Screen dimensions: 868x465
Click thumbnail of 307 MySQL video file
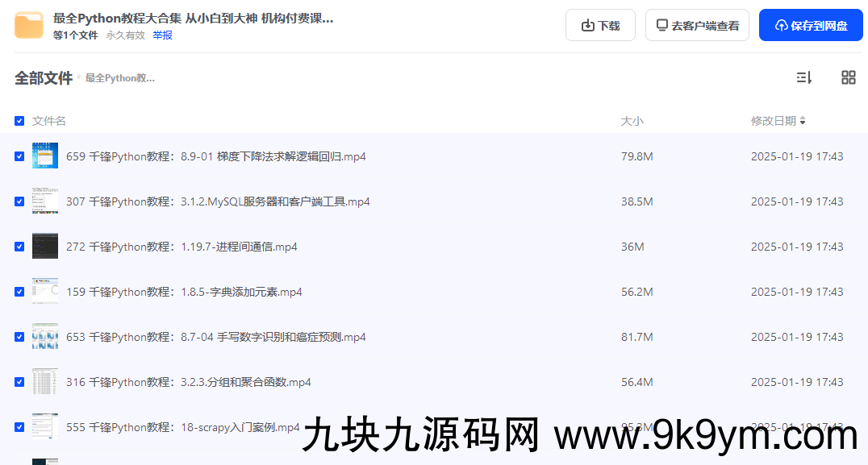(x=45, y=201)
